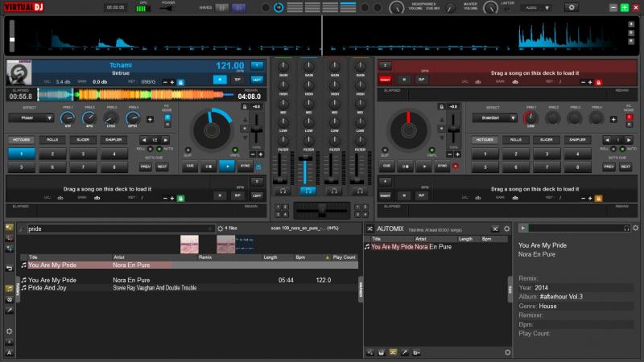Image resolution: width=644 pixels, height=362 pixels.
Task: Click the search field containing 'pride'
Action: [x=121, y=228]
